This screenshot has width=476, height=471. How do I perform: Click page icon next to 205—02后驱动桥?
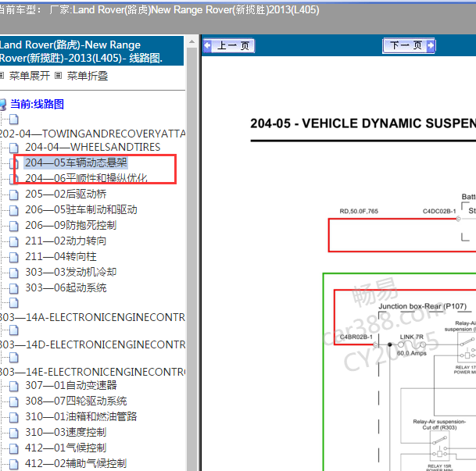point(13,194)
